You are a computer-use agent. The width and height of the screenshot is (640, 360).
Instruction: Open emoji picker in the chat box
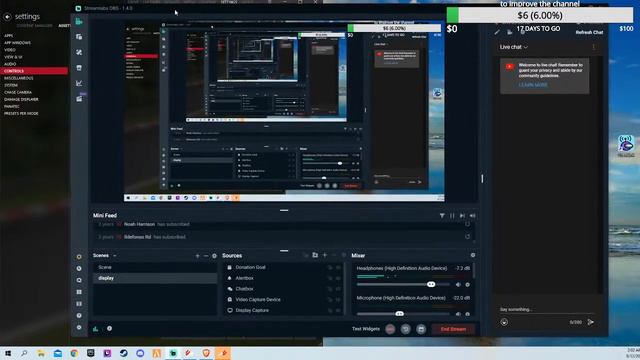coord(504,322)
